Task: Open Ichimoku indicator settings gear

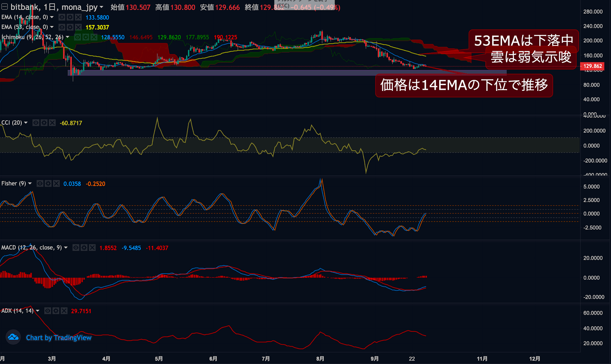Action: coord(86,37)
